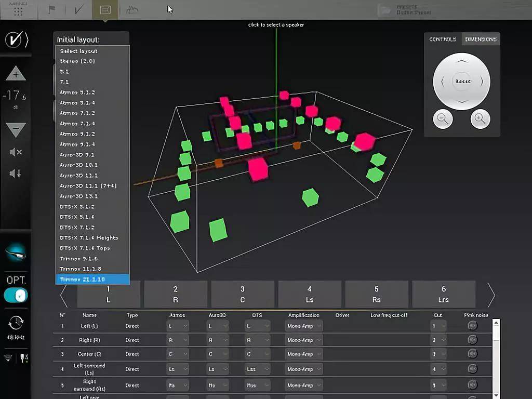Open the flag icon in top toolbar

(52, 10)
